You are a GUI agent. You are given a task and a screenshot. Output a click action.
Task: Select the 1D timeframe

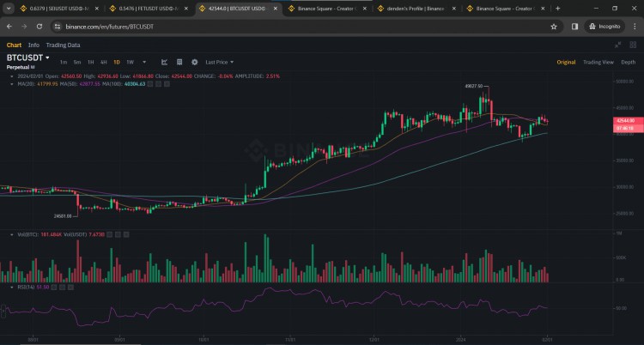(117, 62)
